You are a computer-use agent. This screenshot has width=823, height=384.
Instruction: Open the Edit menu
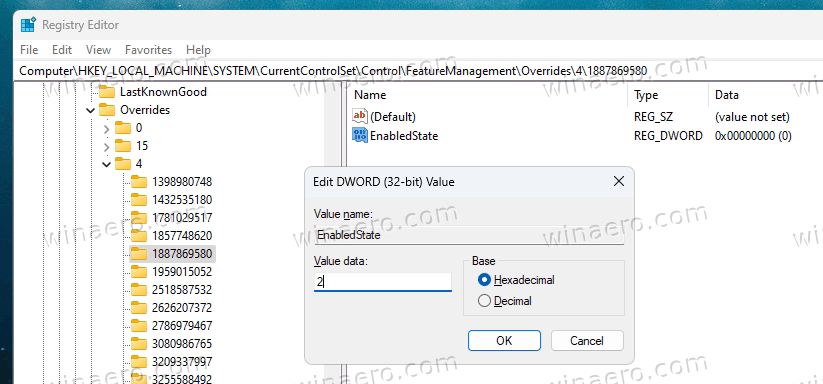pos(62,50)
